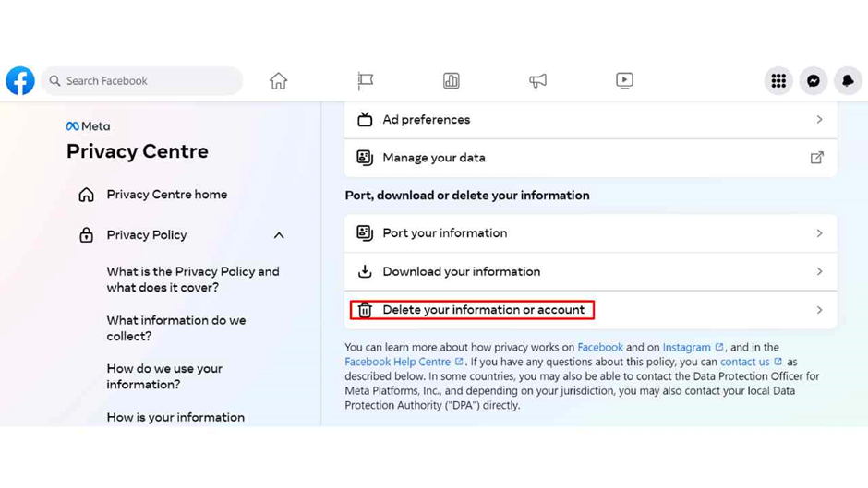The width and height of the screenshot is (868, 488).
Task: Open the Pages flag icon
Action: pos(366,81)
